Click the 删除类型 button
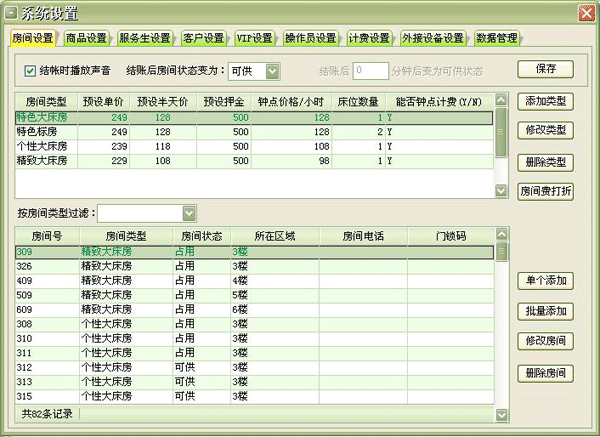The width and height of the screenshot is (600, 437). [x=545, y=162]
